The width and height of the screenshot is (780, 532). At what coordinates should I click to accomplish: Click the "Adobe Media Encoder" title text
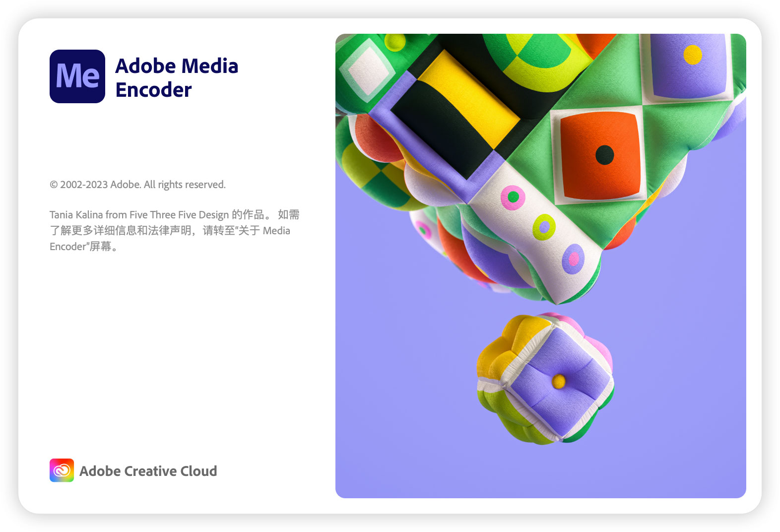tap(177, 77)
